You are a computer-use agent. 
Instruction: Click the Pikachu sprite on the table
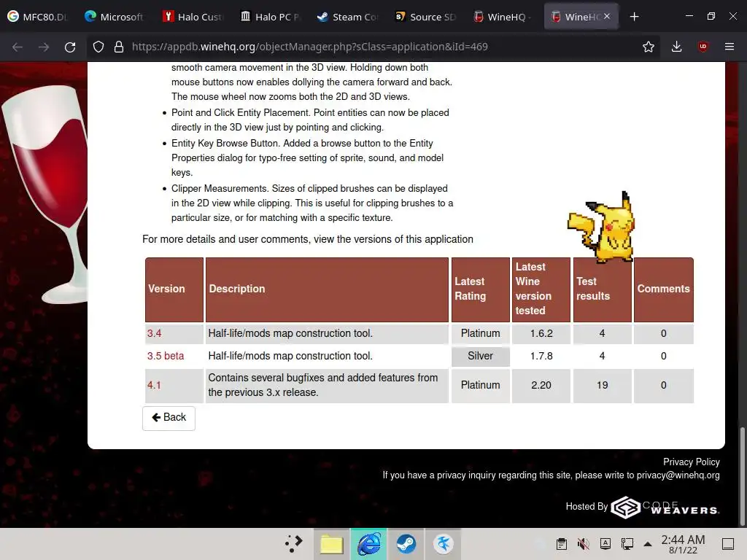[x=602, y=227]
